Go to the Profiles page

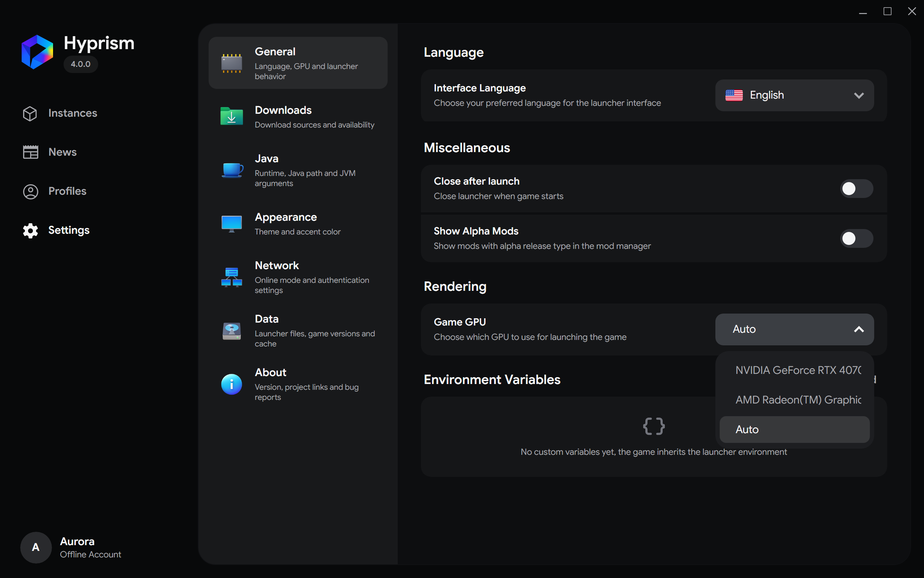55,191
